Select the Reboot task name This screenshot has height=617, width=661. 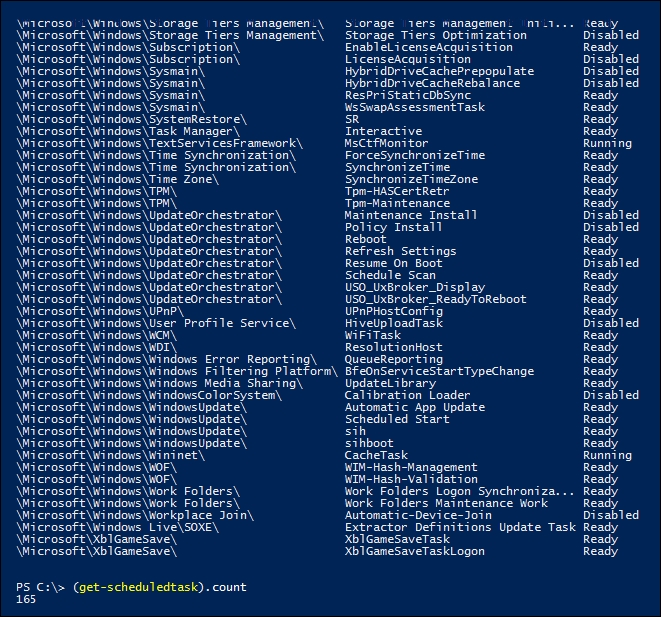pos(365,239)
